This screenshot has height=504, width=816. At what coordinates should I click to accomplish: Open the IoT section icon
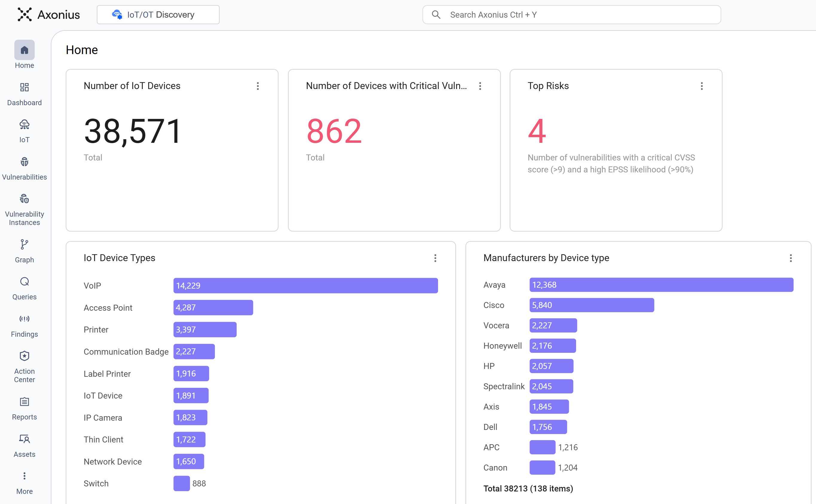coord(24,125)
